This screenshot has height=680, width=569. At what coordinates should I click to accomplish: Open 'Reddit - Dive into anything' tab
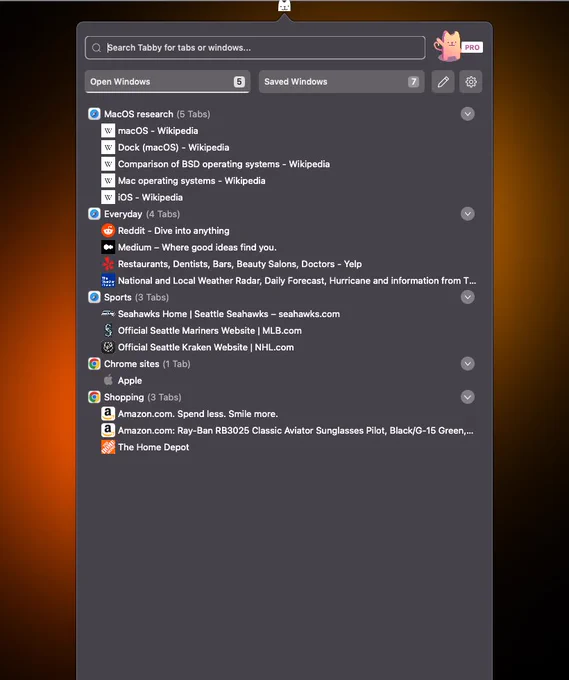[x=173, y=231]
